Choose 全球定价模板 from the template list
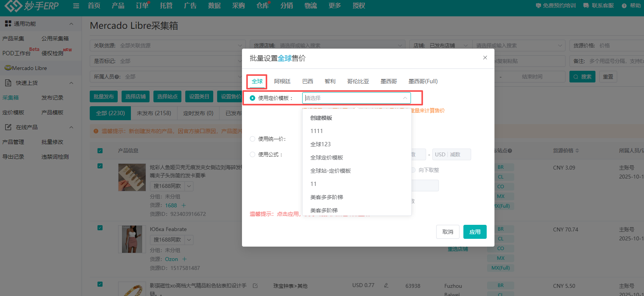The image size is (644, 296). point(327,158)
